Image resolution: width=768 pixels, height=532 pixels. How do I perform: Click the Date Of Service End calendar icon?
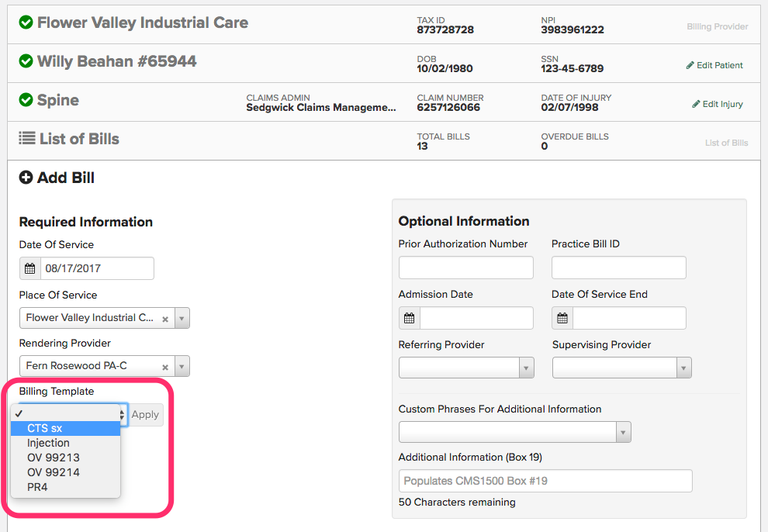tap(562, 318)
